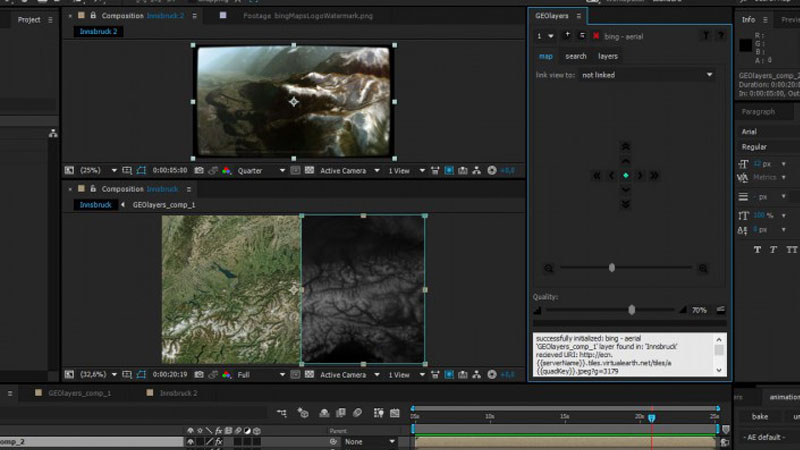Click GEOlayers_comp_1 breadcrumb in lower viewer
This screenshot has width=800, height=450.
pos(164,205)
